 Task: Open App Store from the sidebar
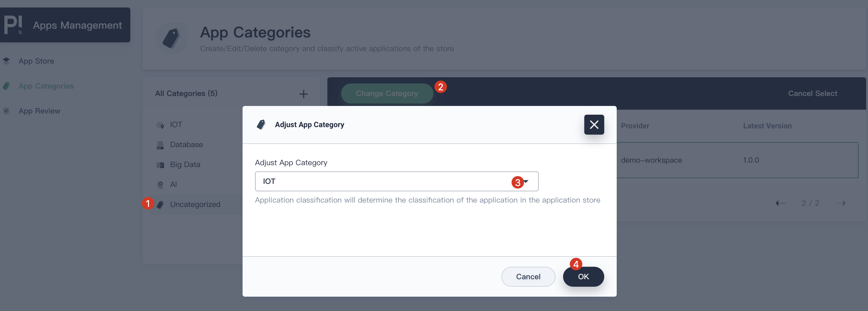36,61
